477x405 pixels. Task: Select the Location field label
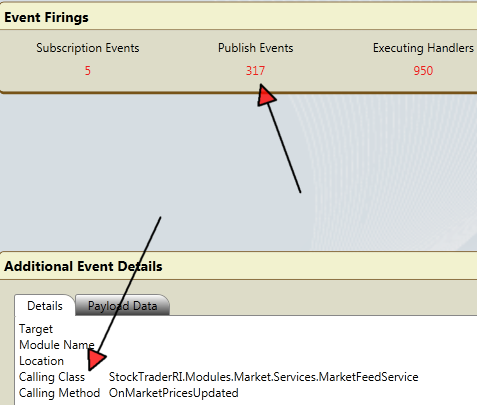tap(41, 361)
